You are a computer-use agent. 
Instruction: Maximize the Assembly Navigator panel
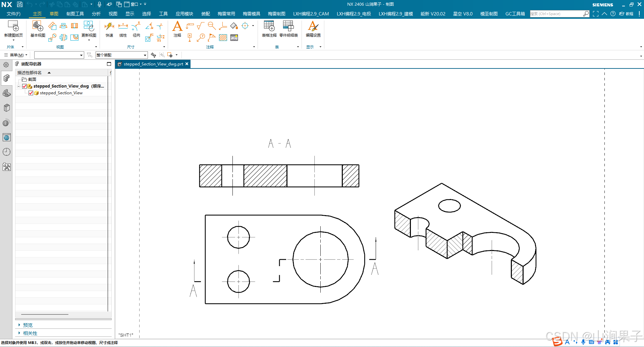109,64
